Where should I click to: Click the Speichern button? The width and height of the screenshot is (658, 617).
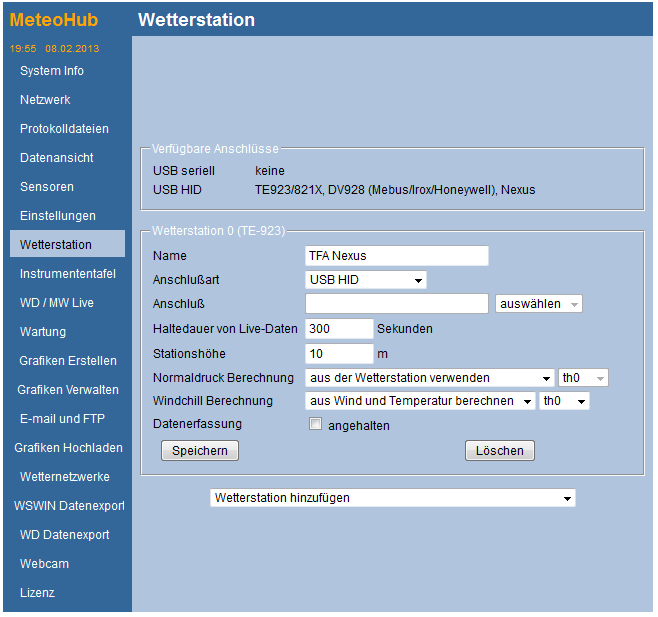pyautogui.click(x=200, y=451)
